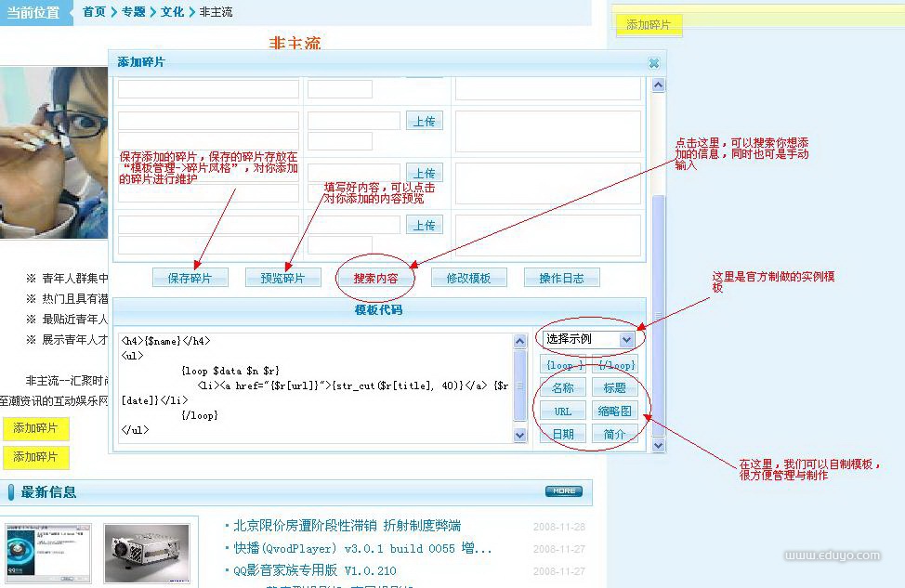Open the 操作日志 log button

click(x=562, y=278)
